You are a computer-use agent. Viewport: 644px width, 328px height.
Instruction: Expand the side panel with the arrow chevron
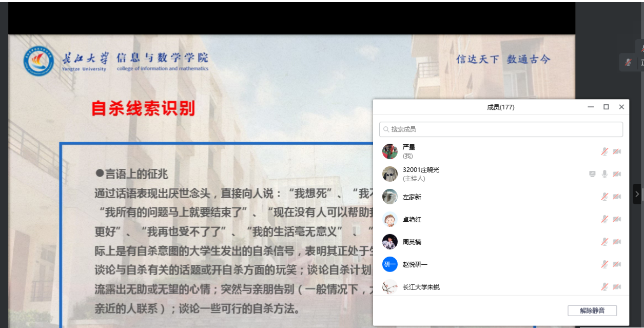[637, 194]
